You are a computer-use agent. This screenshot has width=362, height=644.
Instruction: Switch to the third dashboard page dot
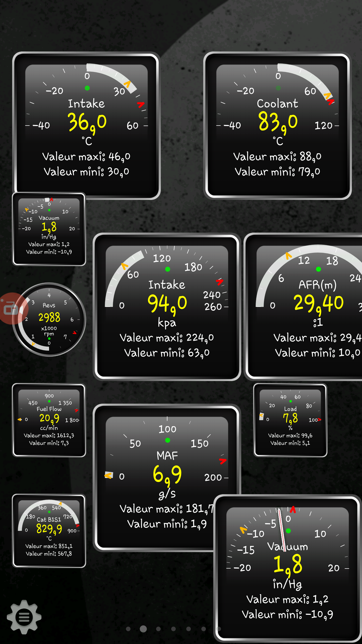coord(158,629)
